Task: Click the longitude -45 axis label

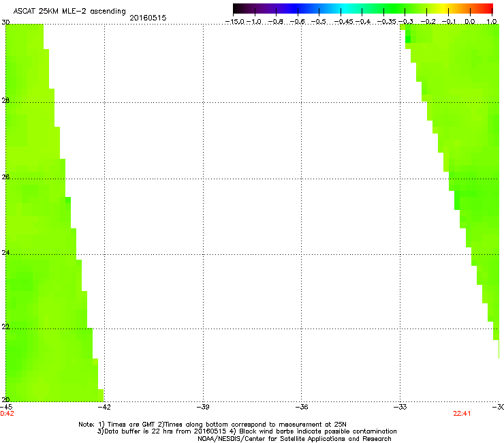Action: (x=6, y=407)
